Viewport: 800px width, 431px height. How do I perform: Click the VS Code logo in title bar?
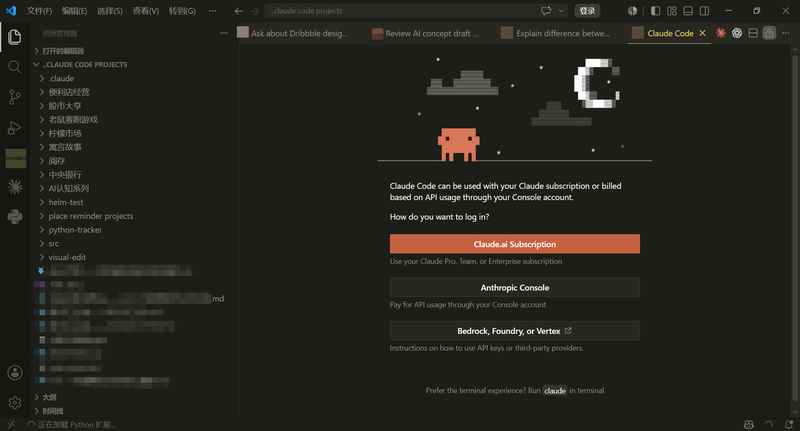11,11
